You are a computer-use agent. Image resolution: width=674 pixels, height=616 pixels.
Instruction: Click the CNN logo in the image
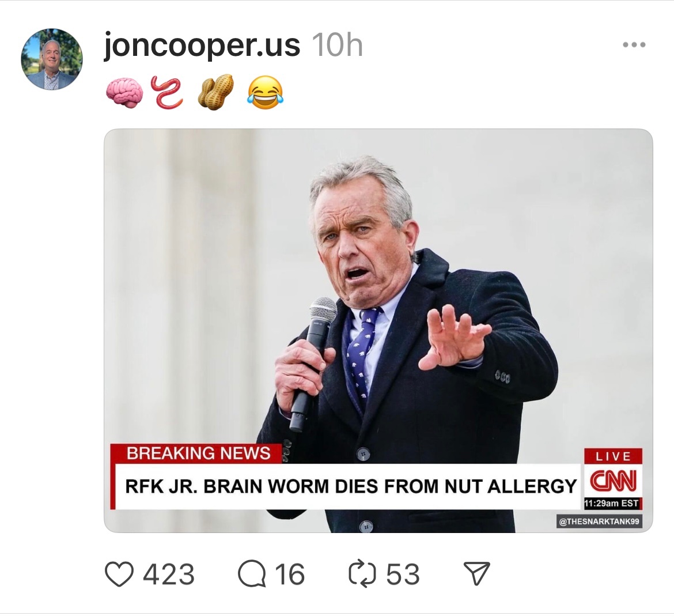pyautogui.click(x=613, y=480)
